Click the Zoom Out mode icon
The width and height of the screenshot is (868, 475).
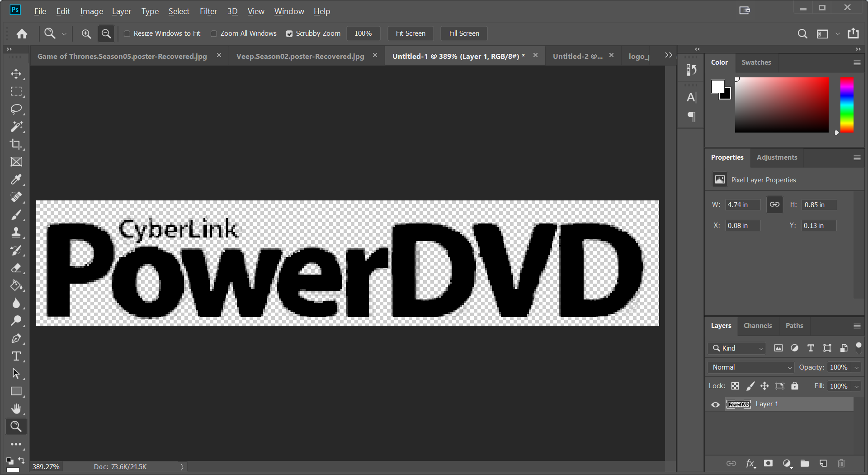tap(106, 33)
